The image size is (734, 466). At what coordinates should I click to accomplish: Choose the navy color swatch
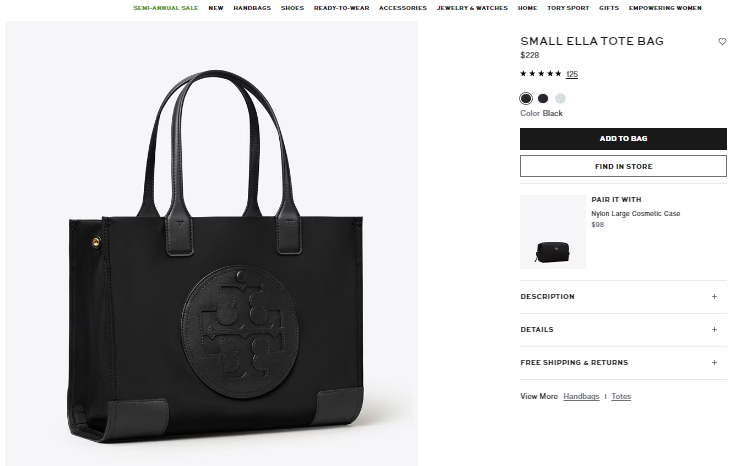click(543, 98)
